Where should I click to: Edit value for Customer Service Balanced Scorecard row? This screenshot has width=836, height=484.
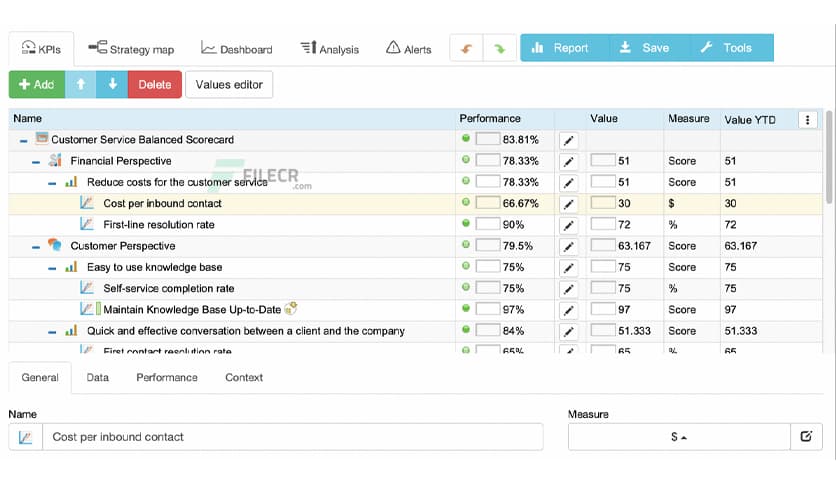click(x=568, y=141)
